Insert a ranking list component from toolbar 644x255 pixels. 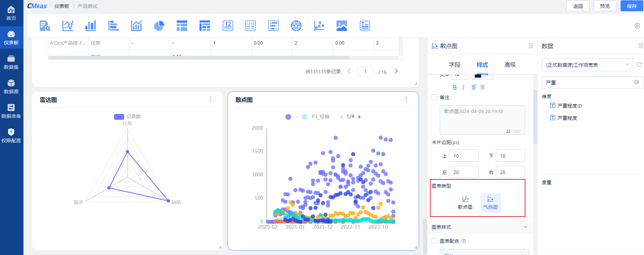(x=273, y=26)
